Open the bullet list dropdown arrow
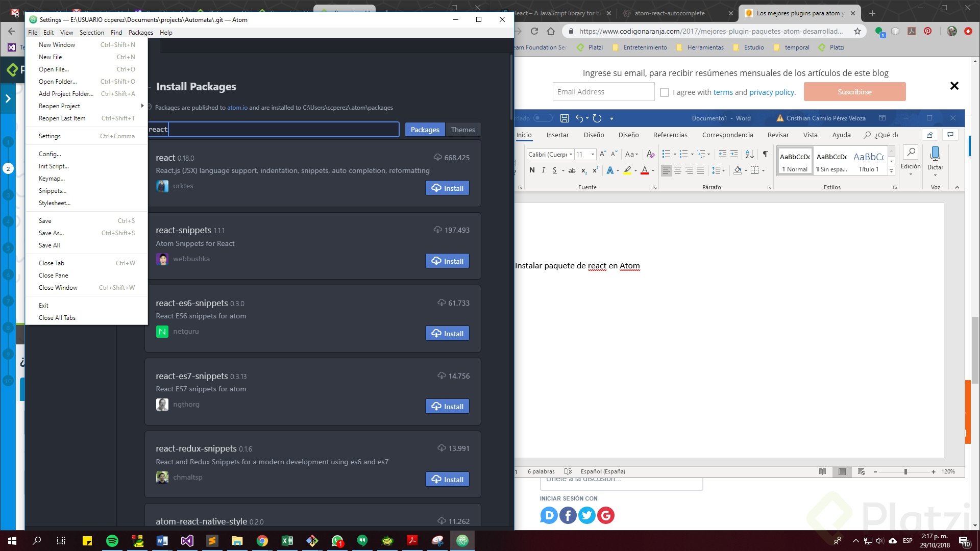The height and width of the screenshot is (551, 980). [x=675, y=154]
